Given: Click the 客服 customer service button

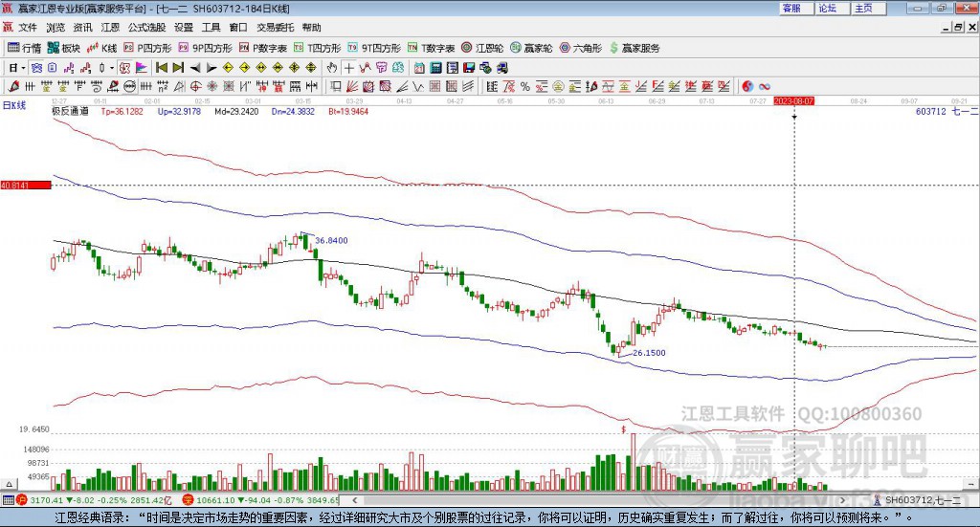Looking at the screenshot, I should coord(791,8).
